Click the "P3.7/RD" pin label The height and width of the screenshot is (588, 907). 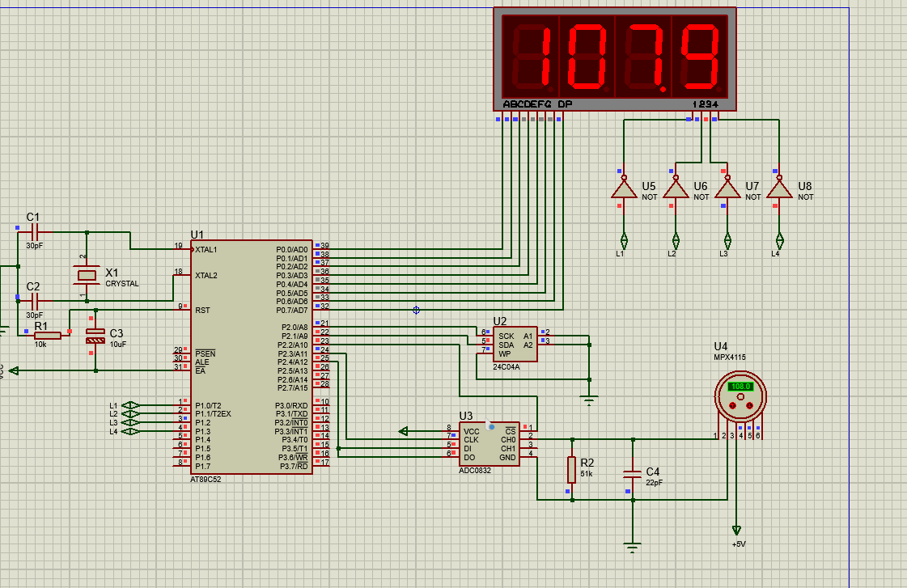coord(294,467)
